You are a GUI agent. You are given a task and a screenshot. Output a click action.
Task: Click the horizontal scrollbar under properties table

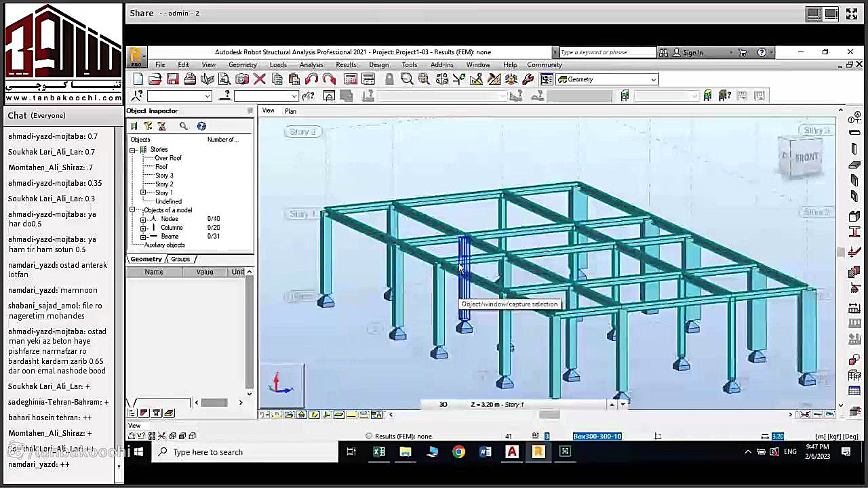coord(214,403)
